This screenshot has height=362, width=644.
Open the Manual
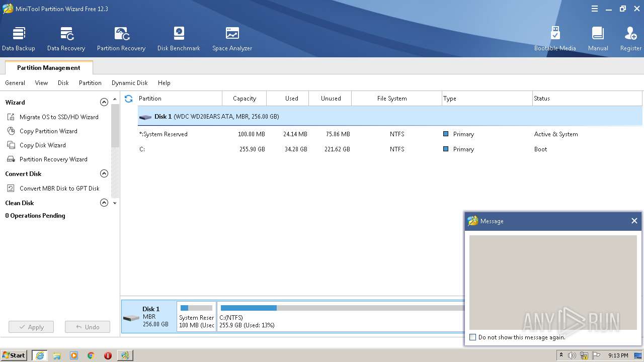click(x=598, y=39)
